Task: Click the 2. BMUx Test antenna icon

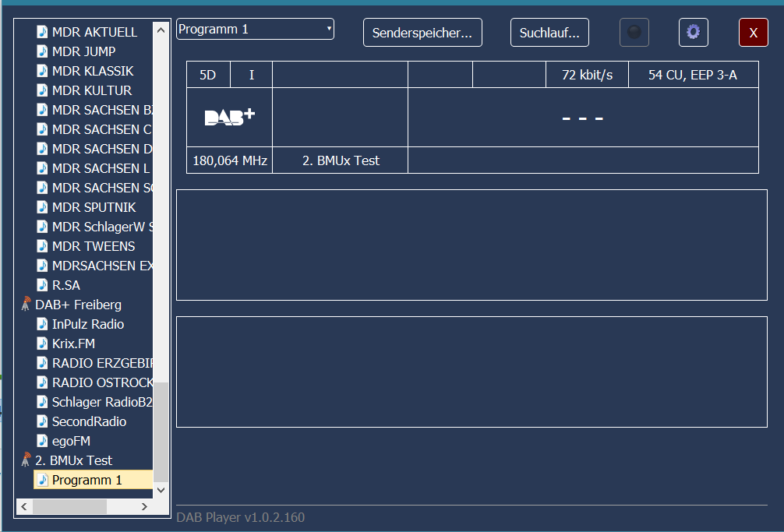Action: (x=26, y=460)
